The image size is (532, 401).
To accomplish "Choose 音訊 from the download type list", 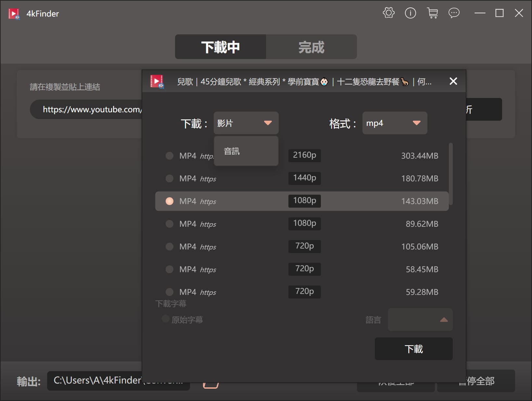I will (246, 151).
